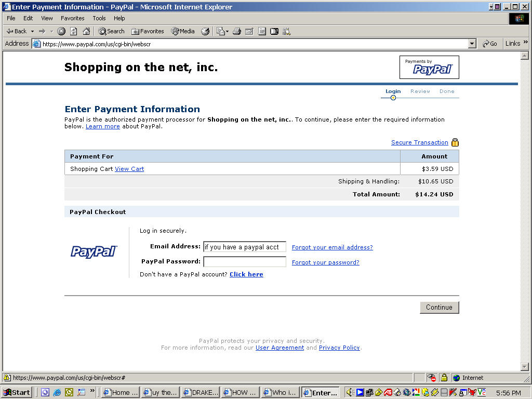Viewport: 532px width, 399px height.
Task: Click the PayPal Password input field
Action: [x=245, y=262]
